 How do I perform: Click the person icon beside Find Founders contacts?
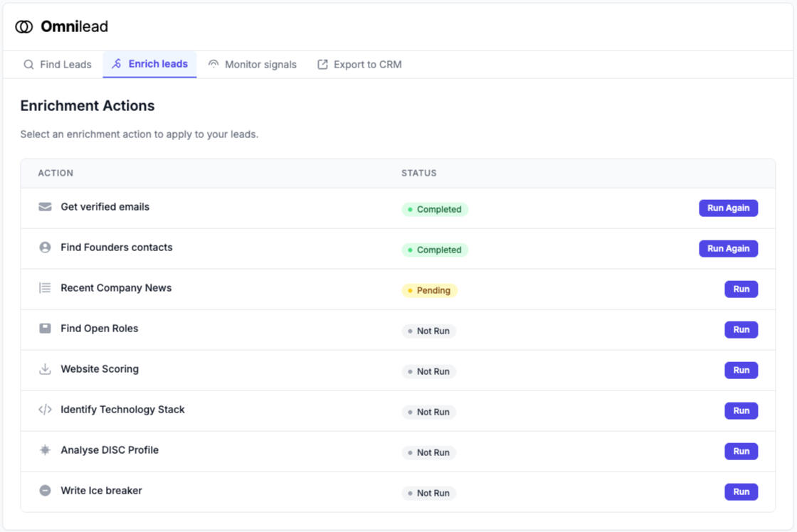45,248
